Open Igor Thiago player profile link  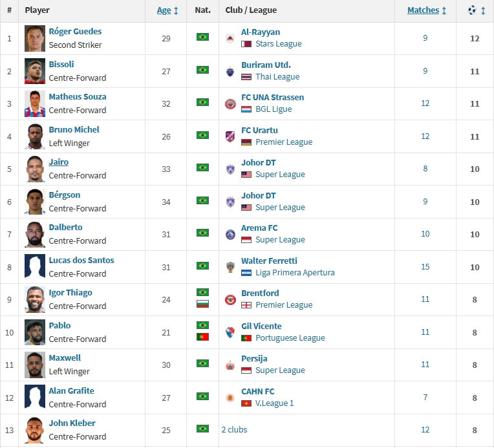(x=70, y=293)
